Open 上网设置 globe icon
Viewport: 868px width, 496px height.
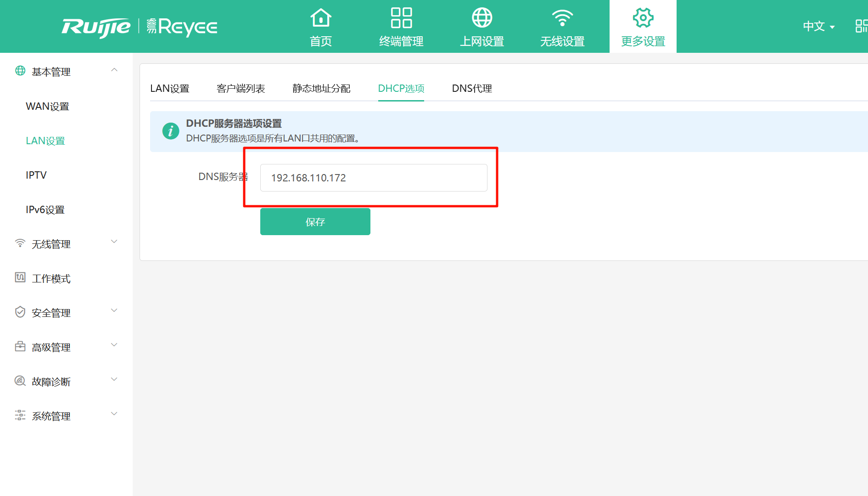click(x=482, y=18)
